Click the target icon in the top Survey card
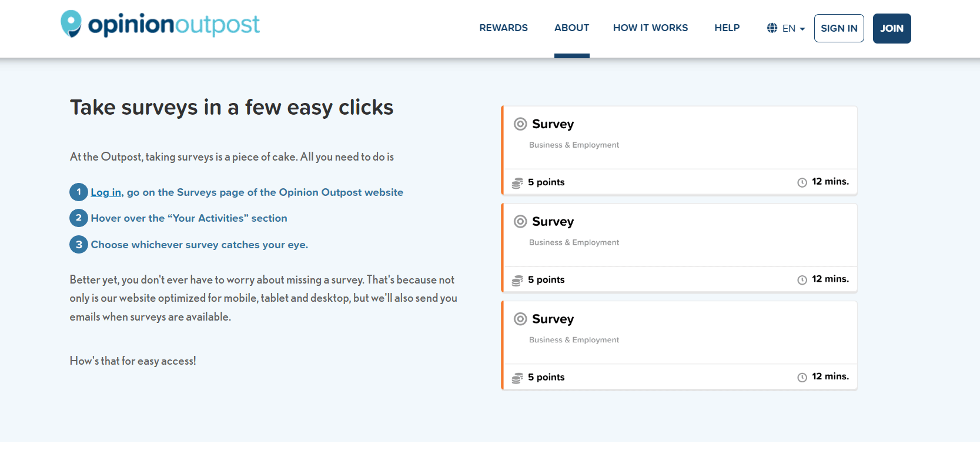This screenshot has width=980, height=450. [520, 124]
